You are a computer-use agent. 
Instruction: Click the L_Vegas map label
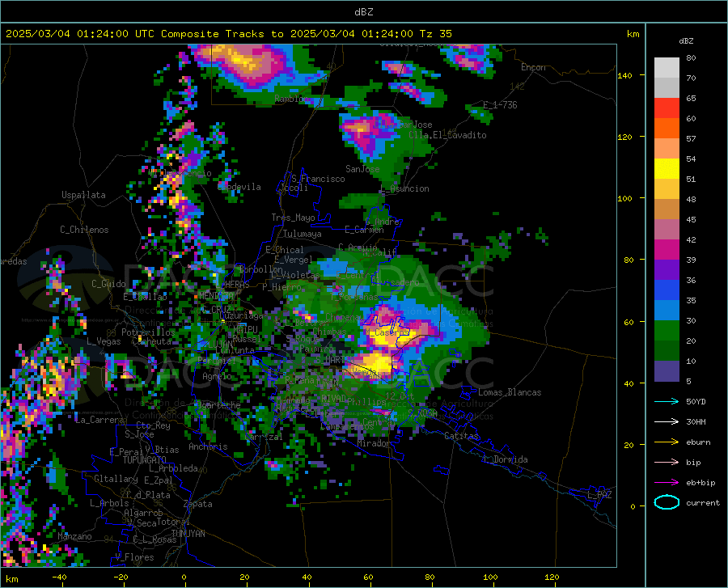pos(104,341)
